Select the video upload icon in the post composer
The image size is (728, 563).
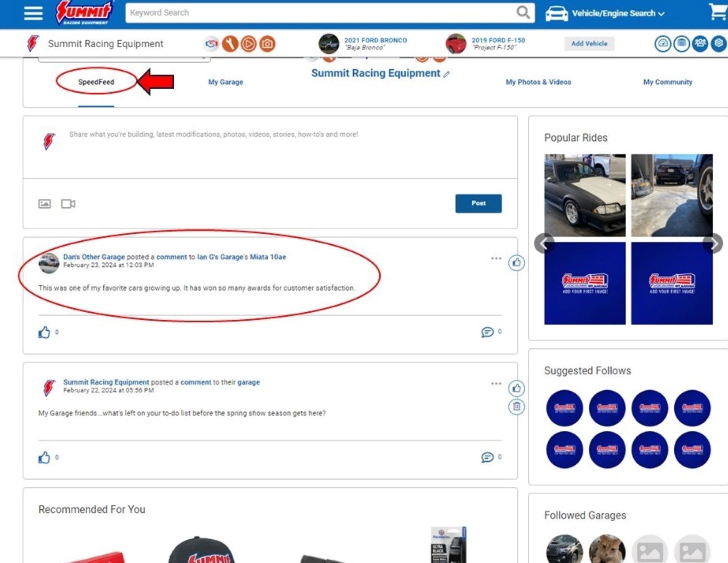point(68,204)
